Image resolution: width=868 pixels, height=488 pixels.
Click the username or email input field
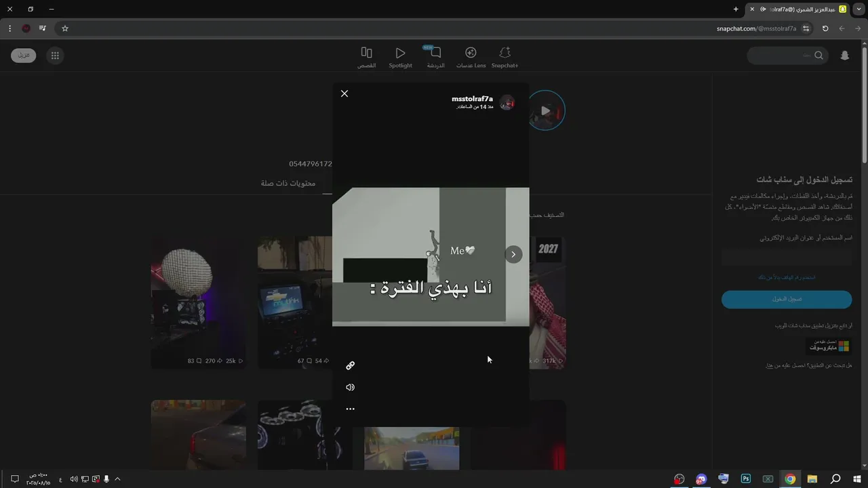pyautogui.click(x=787, y=258)
